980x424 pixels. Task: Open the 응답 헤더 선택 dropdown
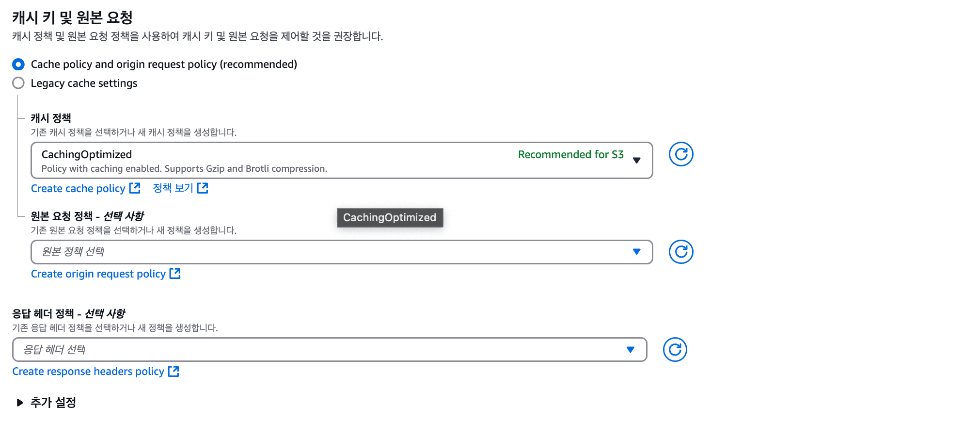[x=329, y=349]
